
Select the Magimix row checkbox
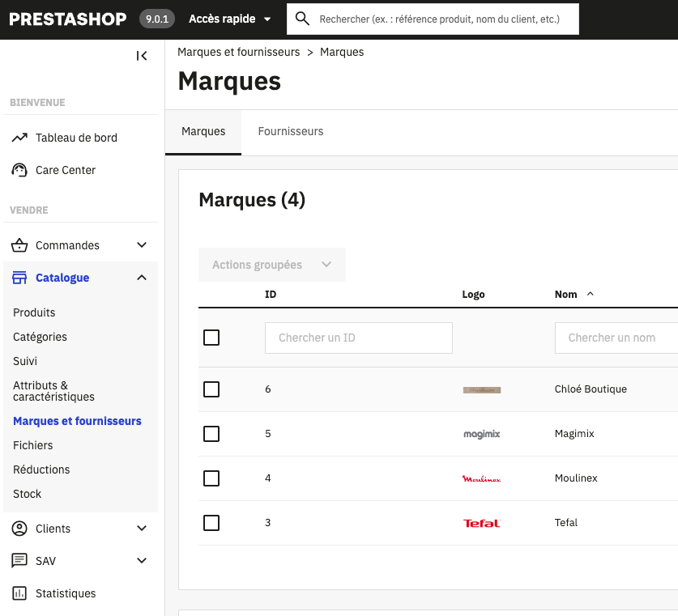(211, 434)
